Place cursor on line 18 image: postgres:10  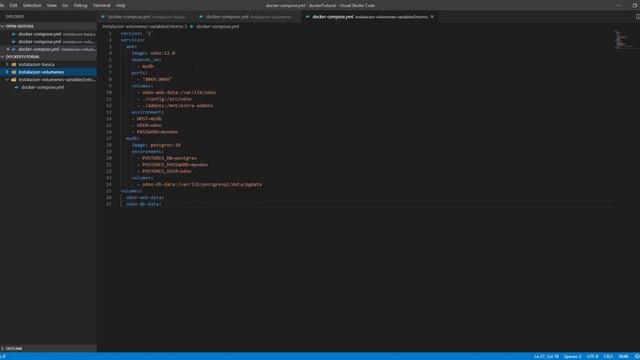(156, 145)
